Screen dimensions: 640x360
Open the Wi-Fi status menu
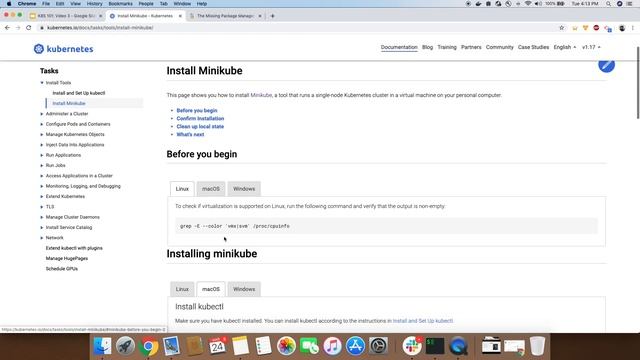click(528, 4)
